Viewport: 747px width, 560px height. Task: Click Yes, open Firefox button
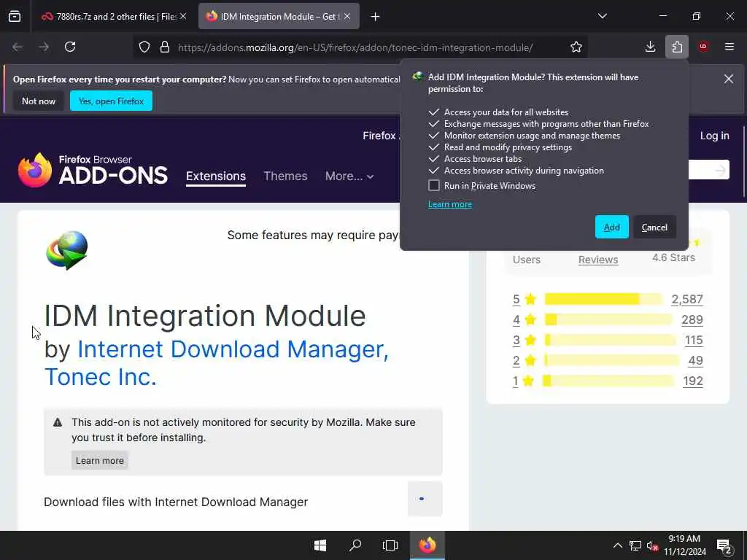click(111, 101)
